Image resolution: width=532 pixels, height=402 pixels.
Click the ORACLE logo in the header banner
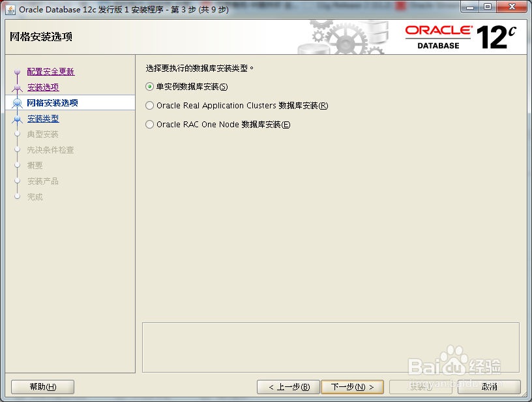(x=439, y=31)
